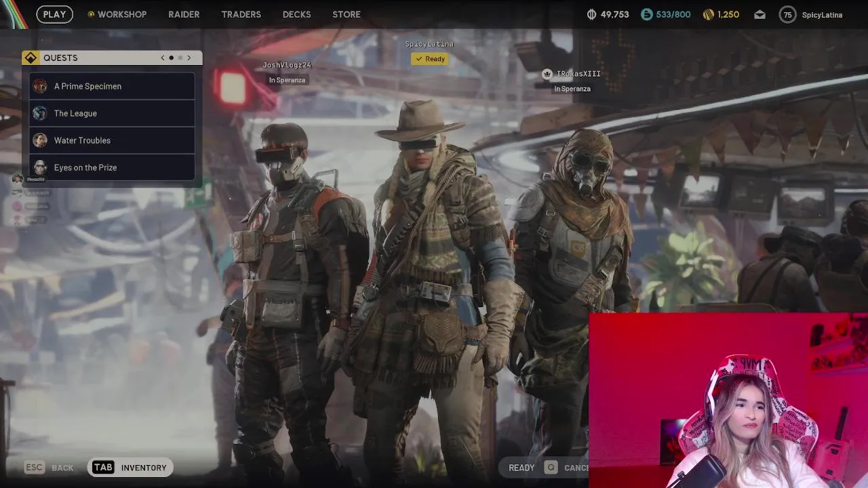The image size is (868, 488).
Task: Open the Water Troubles quest
Action: coord(112,140)
